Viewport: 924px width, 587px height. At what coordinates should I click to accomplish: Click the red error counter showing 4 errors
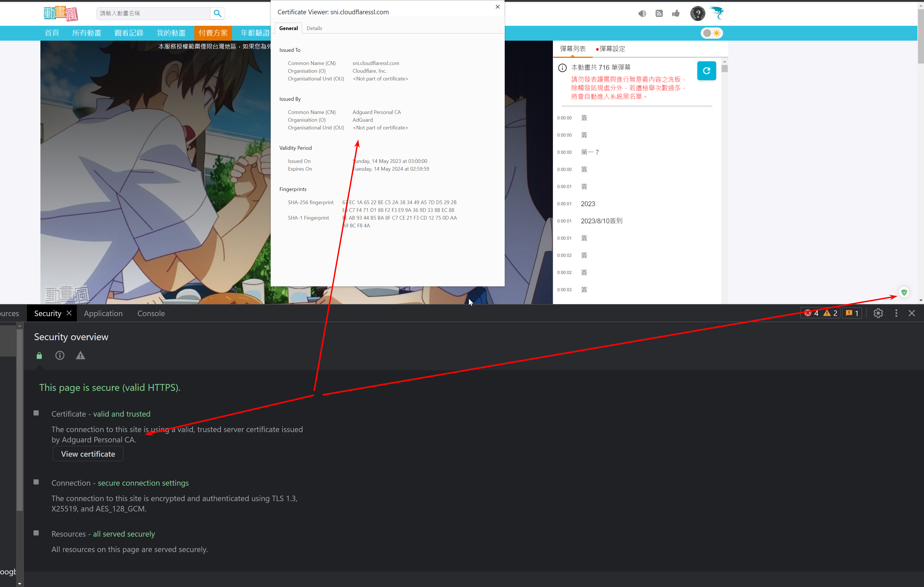pos(811,313)
